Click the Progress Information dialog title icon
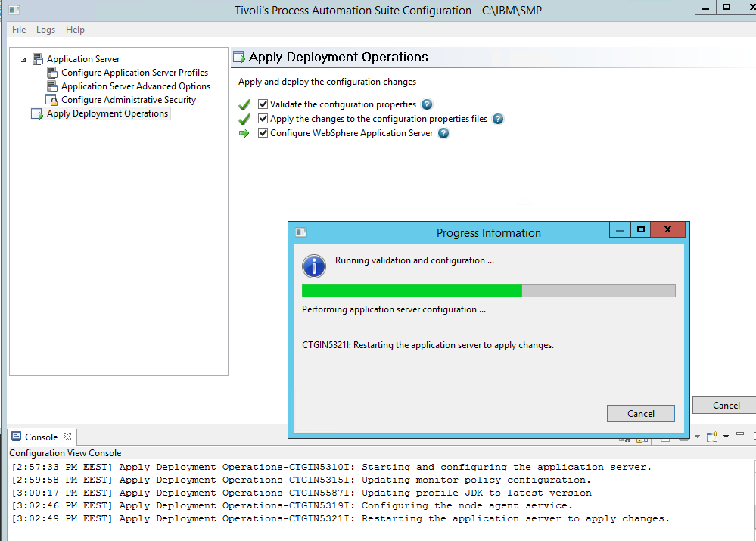 301,232
